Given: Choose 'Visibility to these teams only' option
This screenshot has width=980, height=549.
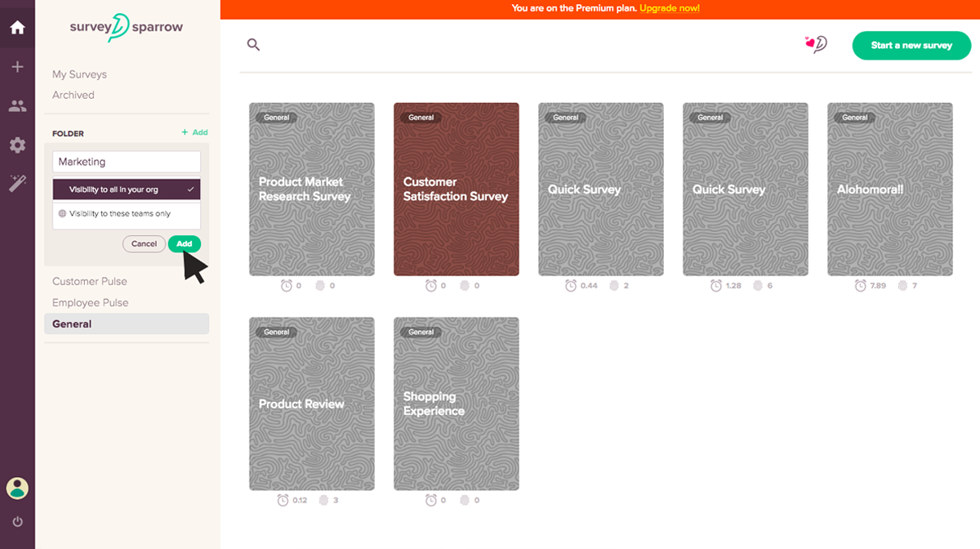Looking at the screenshot, I should point(126,215).
